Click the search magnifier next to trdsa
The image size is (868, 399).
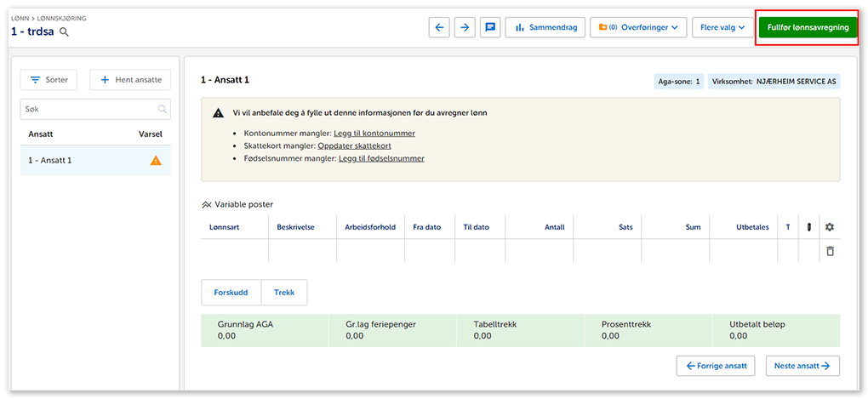pyautogui.click(x=64, y=32)
